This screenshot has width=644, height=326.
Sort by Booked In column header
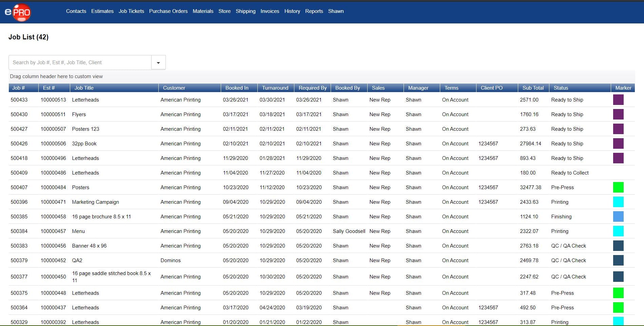pos(239,88)
